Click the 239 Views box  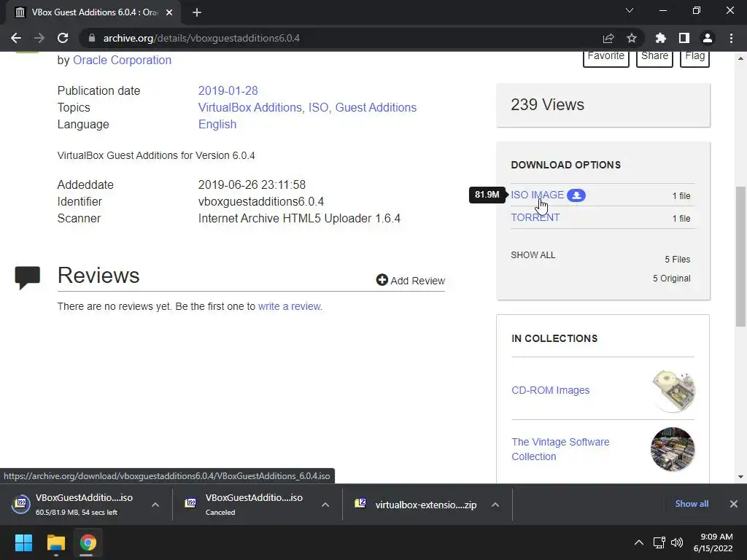pyautogui.click(x=603, y=105)
